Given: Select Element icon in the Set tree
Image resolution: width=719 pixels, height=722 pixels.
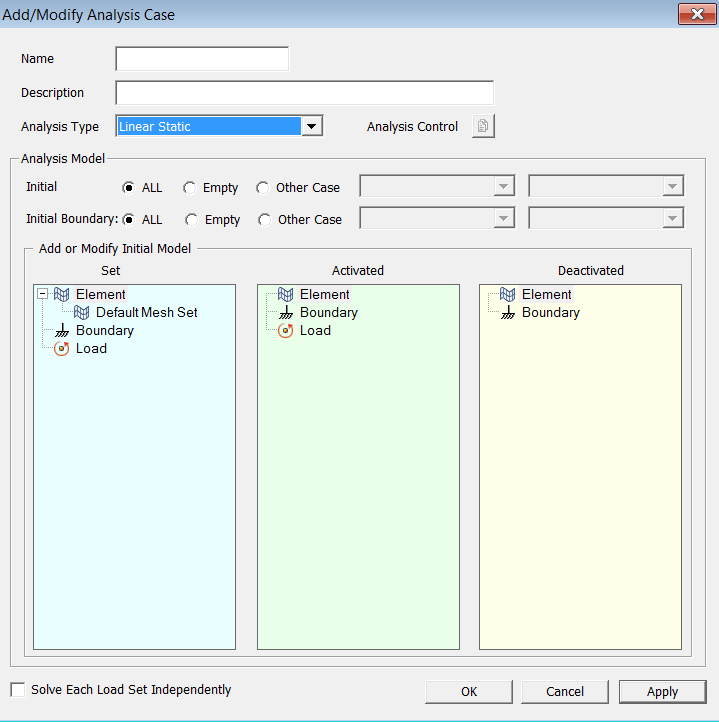Looking at the screenshot, I should click(63, 295).
